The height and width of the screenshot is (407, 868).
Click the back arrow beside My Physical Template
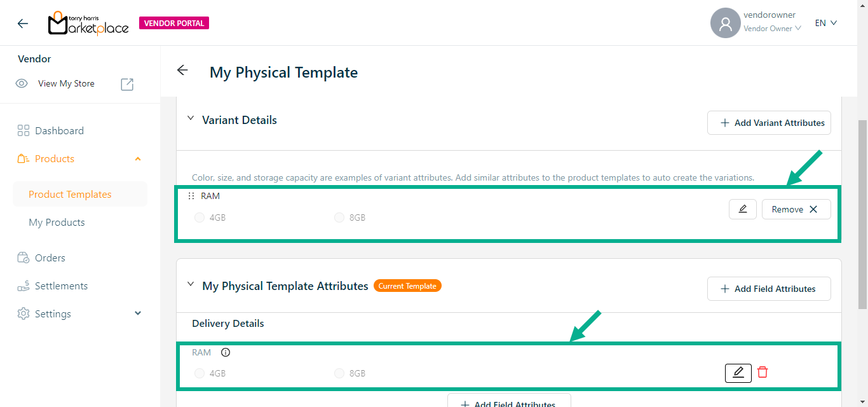coord(182,71)
